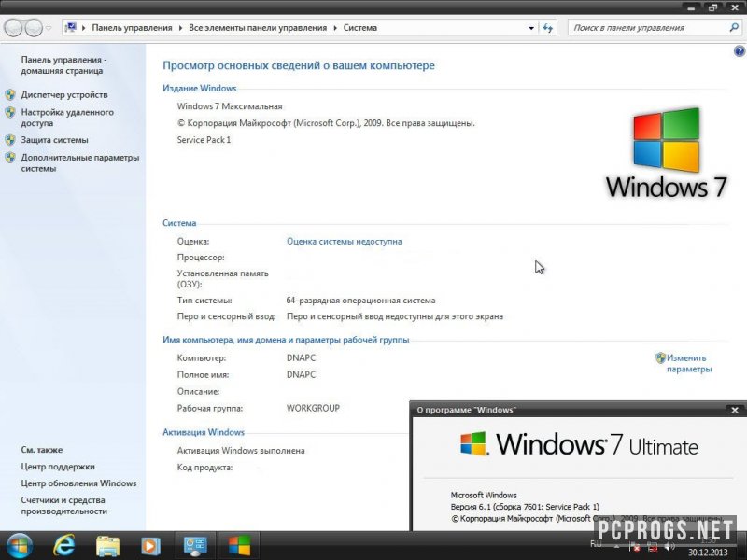Open Дополнительные параметры системы
This screenshot has height=560, width=747.
point(80,162)
